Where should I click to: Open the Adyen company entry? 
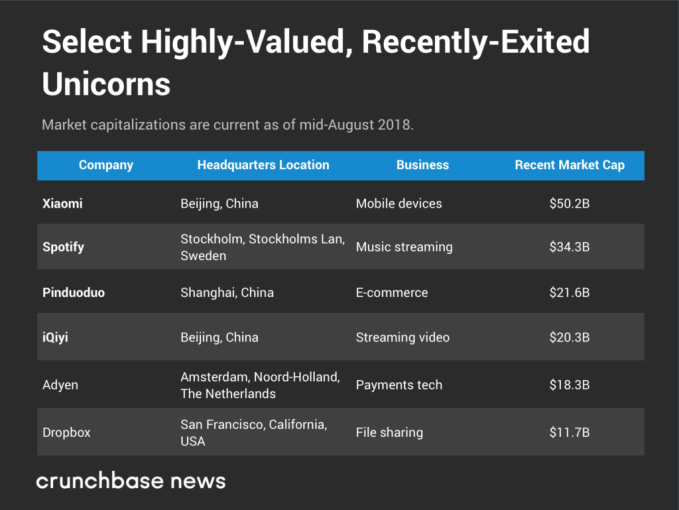pyautogui.click(x=60, y=385)
